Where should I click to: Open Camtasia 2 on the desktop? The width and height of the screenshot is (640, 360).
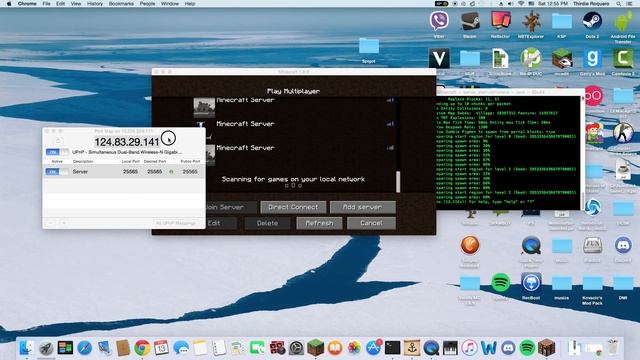[623, 59]
